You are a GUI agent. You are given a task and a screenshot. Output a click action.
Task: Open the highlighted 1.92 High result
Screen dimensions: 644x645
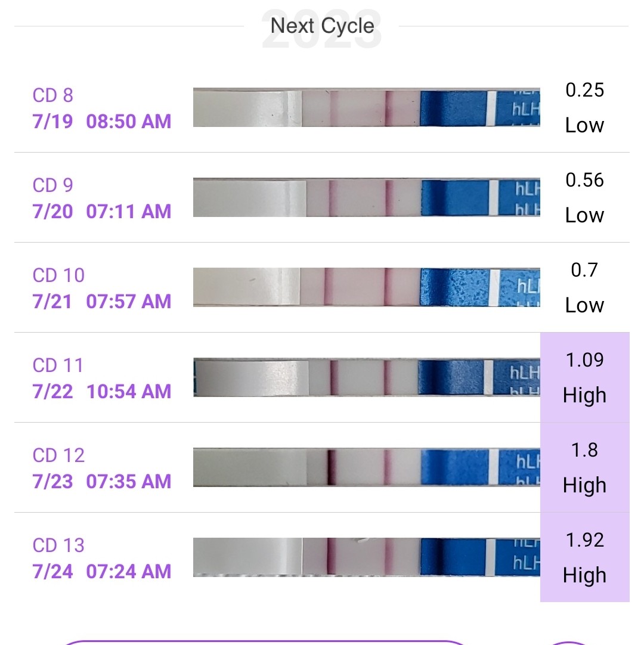(x=584, y=557)
